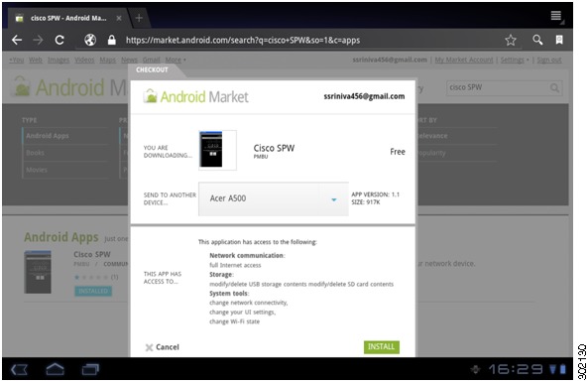
Task: Expand the More dropdown in the Google bar
Action: (176, 60)
